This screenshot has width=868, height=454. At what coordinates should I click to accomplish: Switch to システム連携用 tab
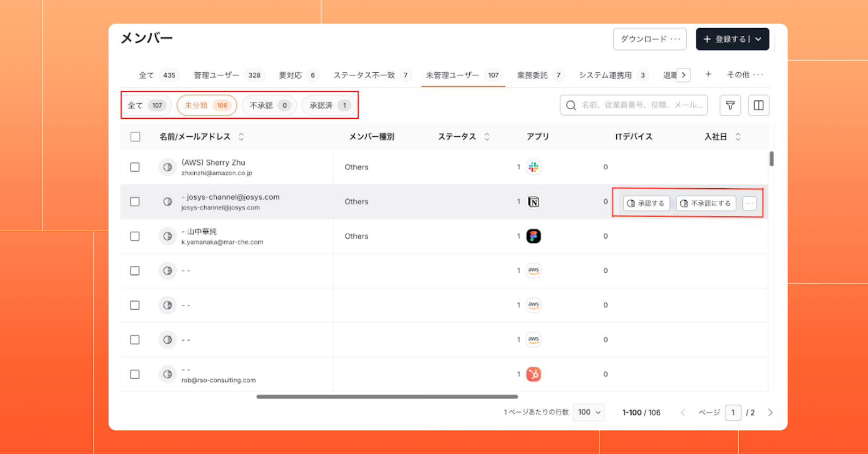pos(614,75)
